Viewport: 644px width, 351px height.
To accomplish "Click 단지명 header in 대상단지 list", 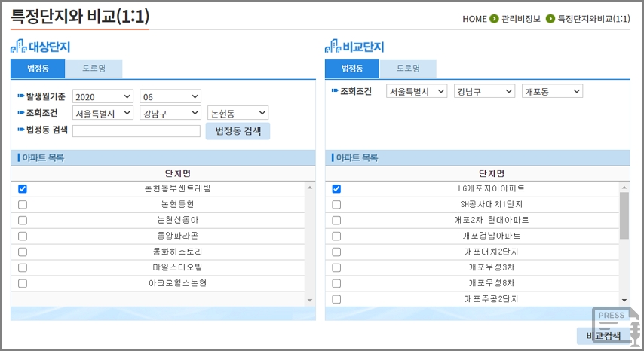I will 177,173.
